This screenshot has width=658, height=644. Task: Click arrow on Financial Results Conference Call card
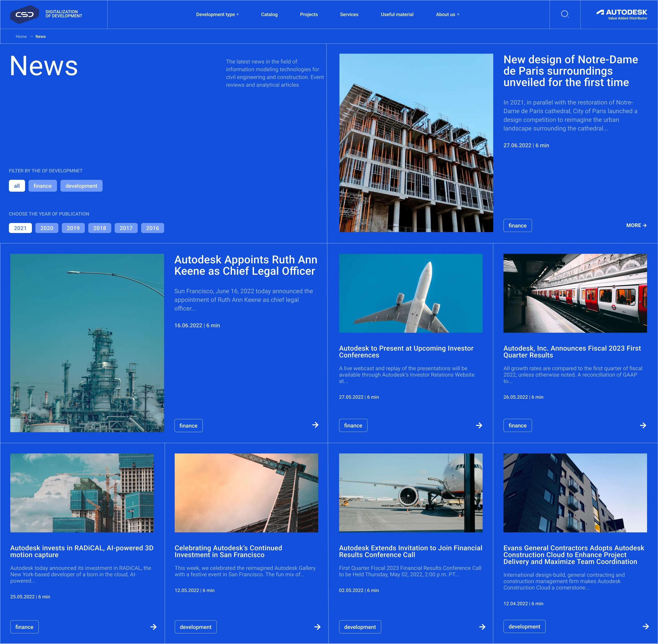pos(482,627)
